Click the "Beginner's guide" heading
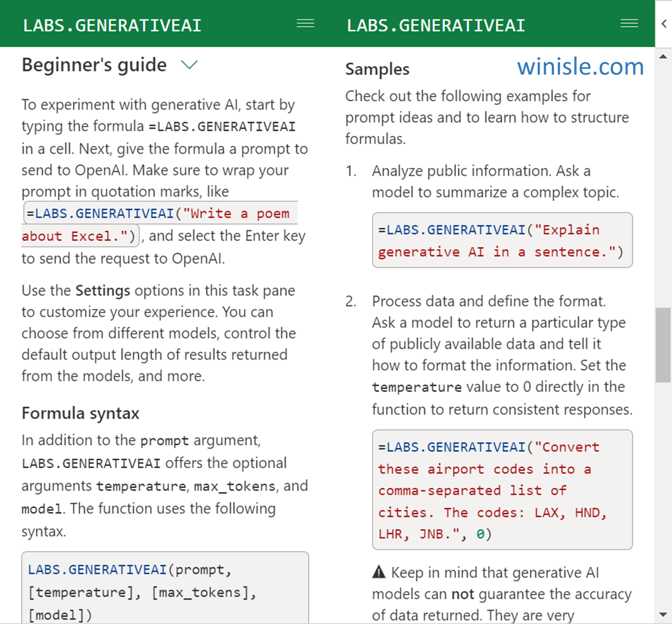 [94, 65]
